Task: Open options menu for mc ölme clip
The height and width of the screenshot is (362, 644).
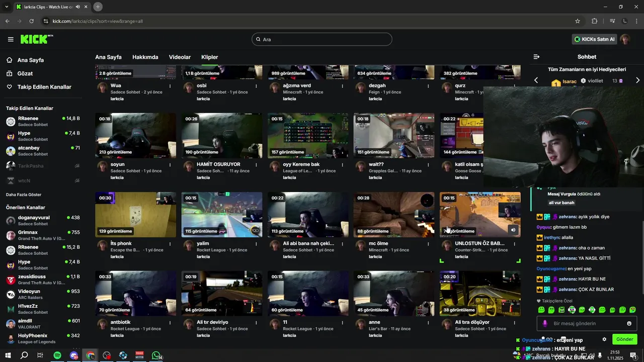Action: coord(428,243)
